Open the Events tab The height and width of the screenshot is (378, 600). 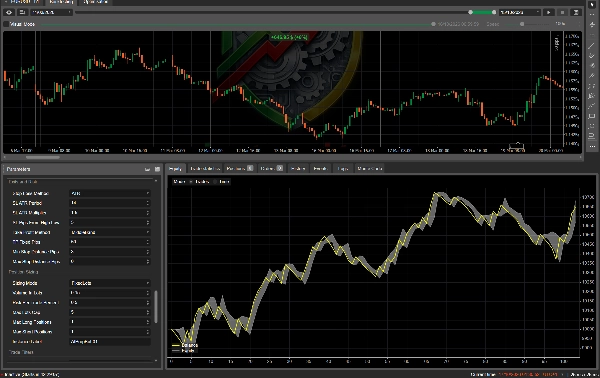pyautogui.click(x=320, y=168)
